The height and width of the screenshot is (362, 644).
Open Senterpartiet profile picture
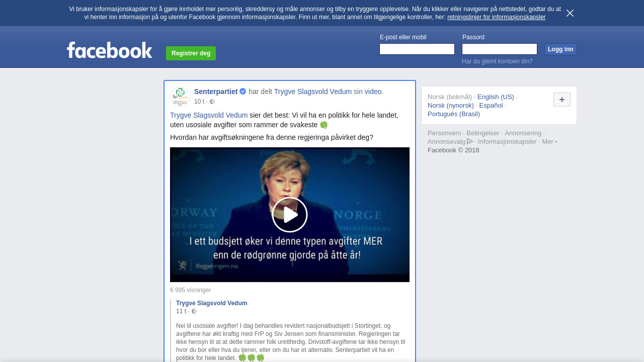coord(180,97)
